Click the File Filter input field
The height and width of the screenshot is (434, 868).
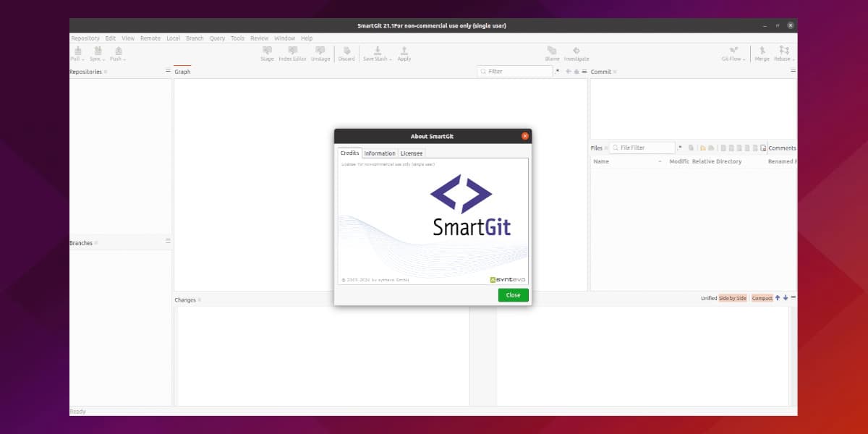(x=642, y=148)
